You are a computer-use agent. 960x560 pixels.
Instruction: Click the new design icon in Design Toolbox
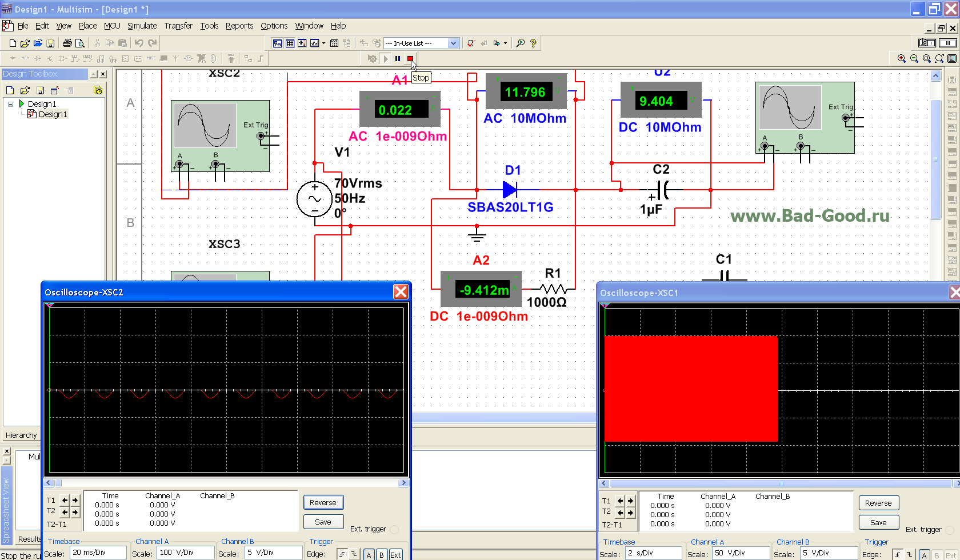click(10, 90)
